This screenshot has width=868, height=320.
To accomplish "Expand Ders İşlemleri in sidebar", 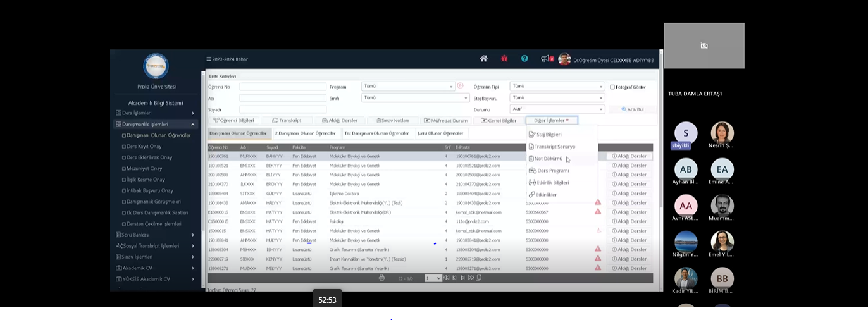I will 156,113.
